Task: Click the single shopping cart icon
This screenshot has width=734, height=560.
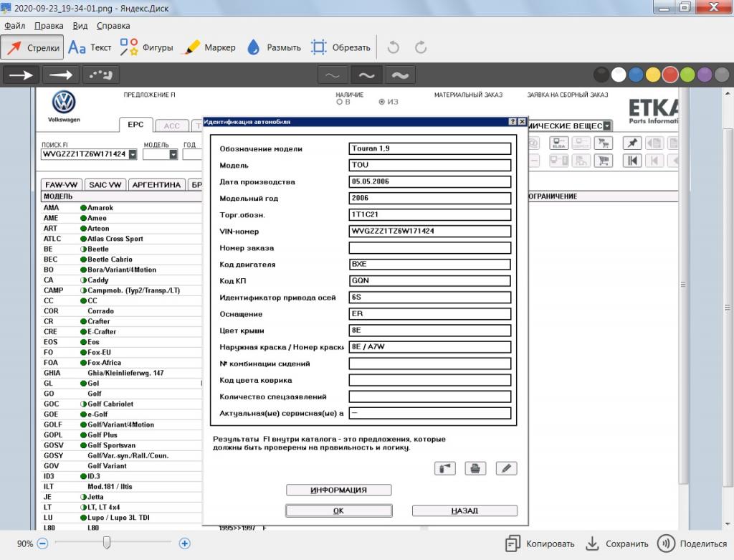Action: pyautogui.click(x=604, y=161)
